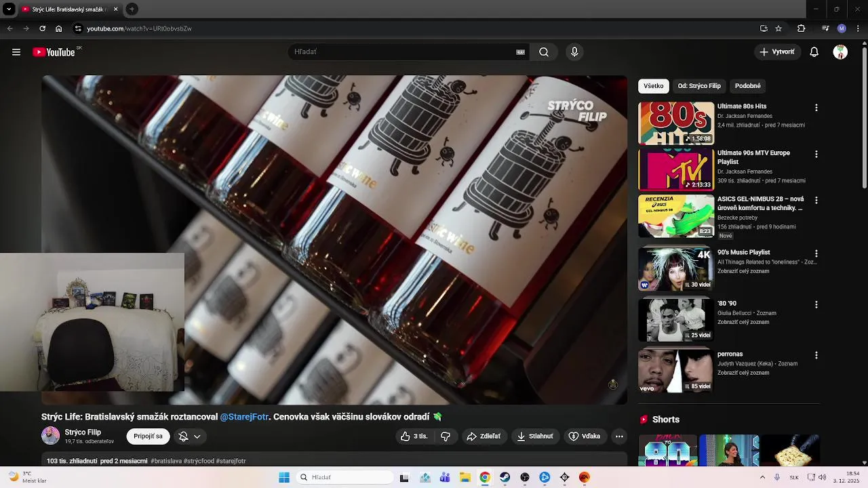
Task: Go to the YouTube home logo
Action: pos(54,52)
